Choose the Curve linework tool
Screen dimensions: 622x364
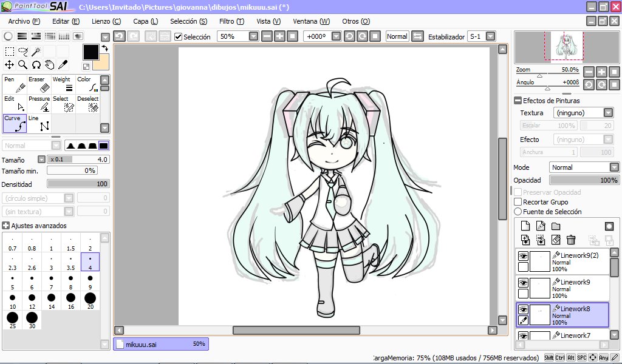coord(15,123)
